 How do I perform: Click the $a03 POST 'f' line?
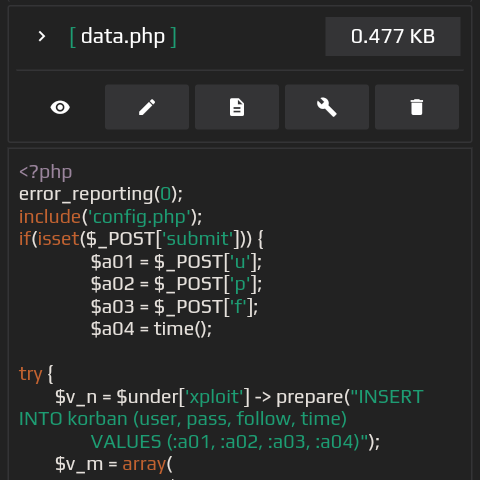tap(174, 307)
